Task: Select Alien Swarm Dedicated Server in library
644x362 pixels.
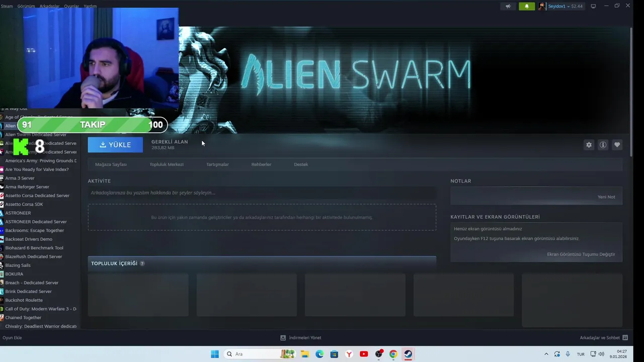Action: point(35,135)
